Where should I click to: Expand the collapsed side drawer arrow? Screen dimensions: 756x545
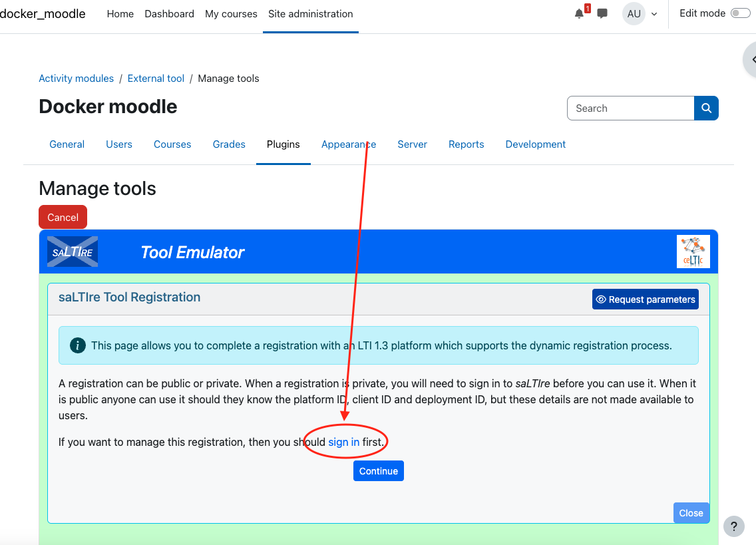pos(751,59)
